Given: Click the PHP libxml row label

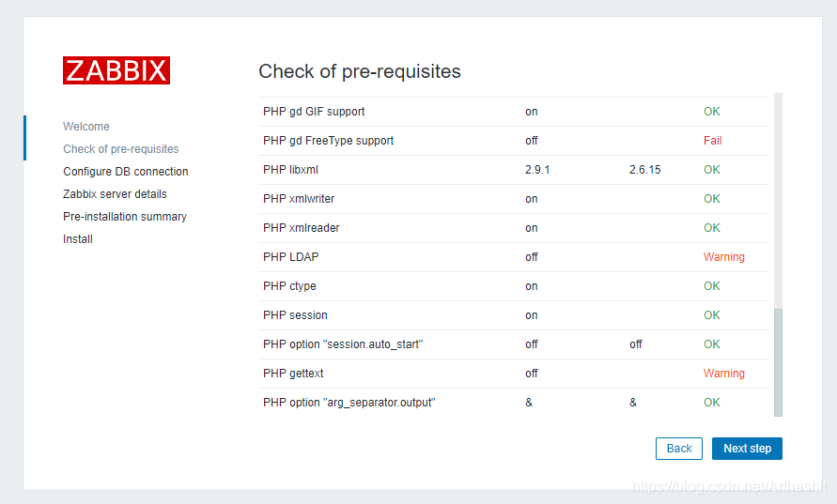Looking at the screenshot, I should point(290,170).
